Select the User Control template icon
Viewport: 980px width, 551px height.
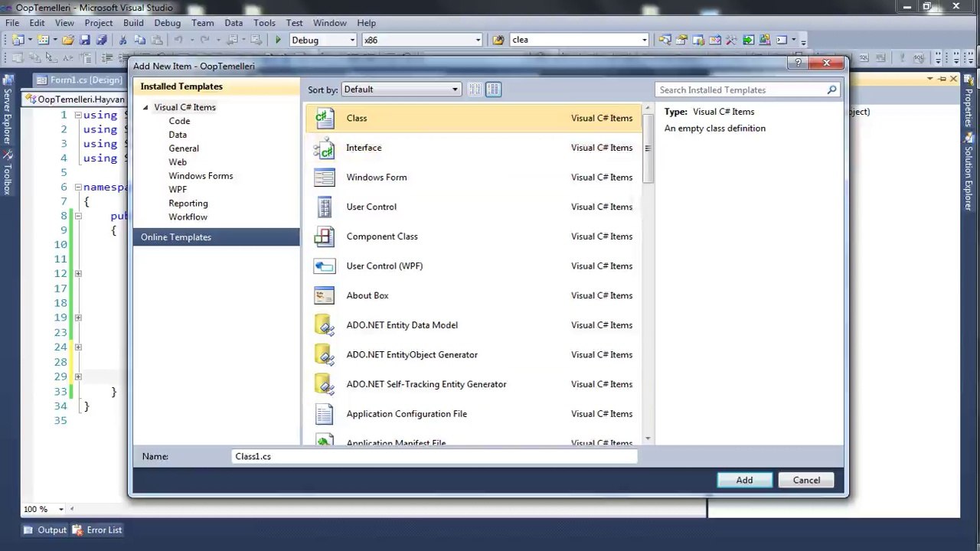tap(325, 207)
